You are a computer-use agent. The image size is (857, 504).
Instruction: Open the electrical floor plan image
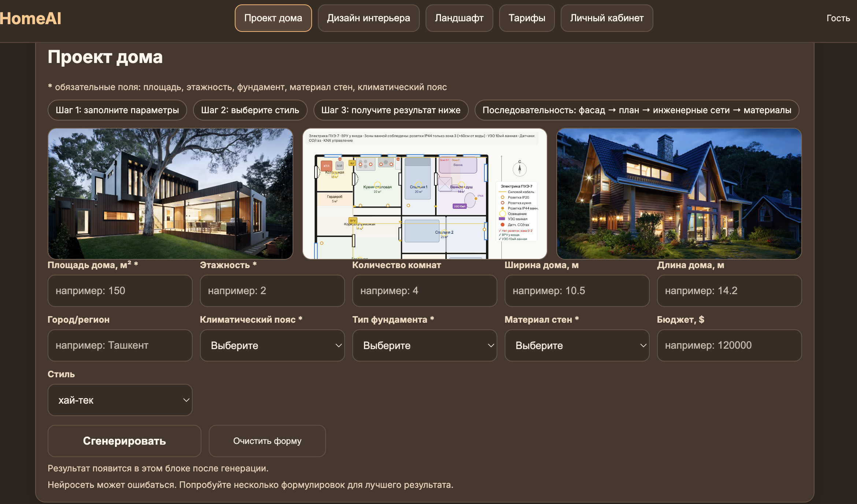(424, 193)
